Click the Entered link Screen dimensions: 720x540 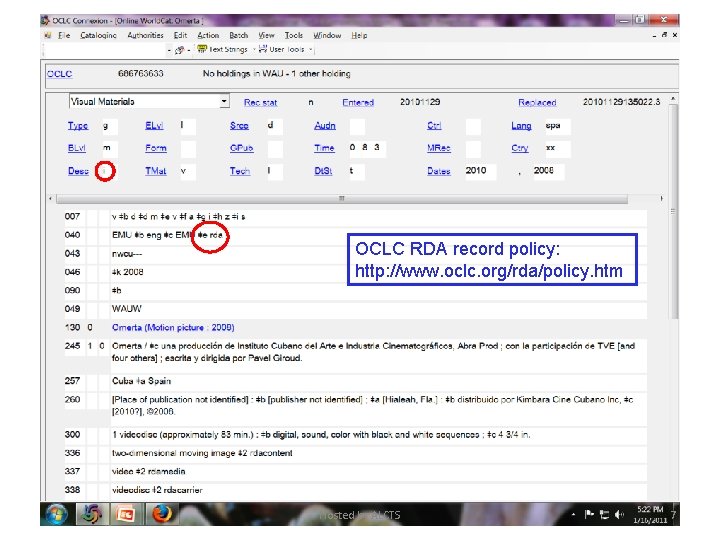[x=358, y=102]
